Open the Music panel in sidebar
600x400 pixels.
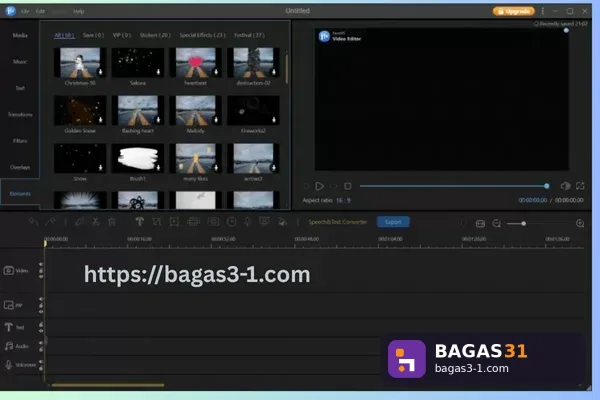(x=20, y=62)
